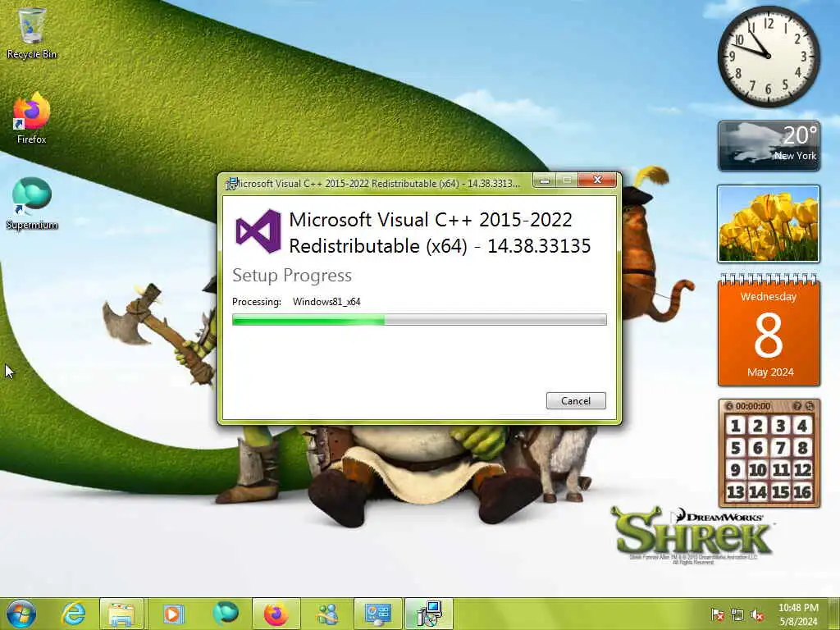Click puzzle tile 11
This screenshot has height=630, width=840.
pos(780,470)
